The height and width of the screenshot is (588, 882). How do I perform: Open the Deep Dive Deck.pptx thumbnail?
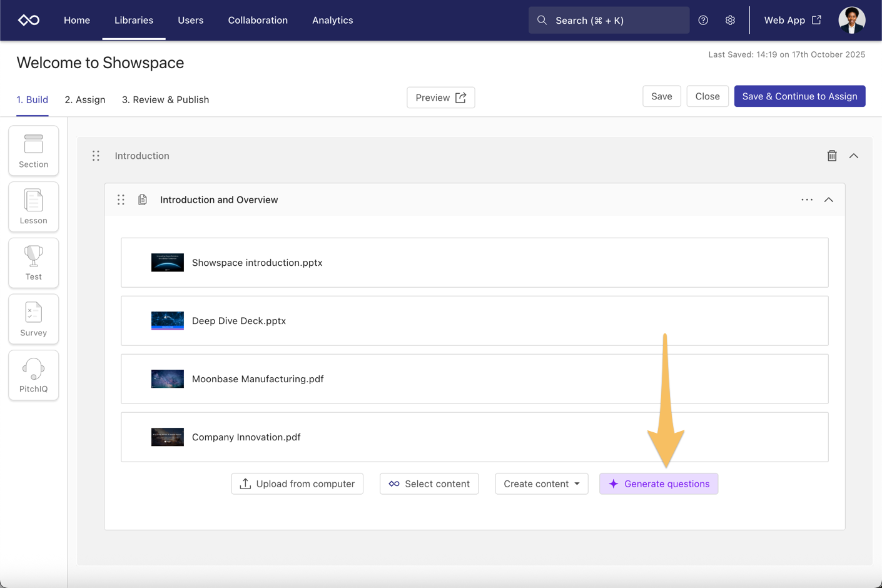pyautogui.click(x=168, y=321)
